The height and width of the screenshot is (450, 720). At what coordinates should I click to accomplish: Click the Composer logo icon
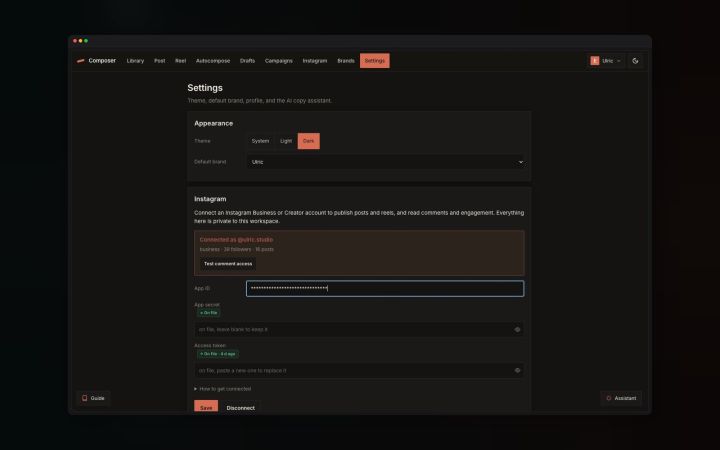click(x=81, y=61)
